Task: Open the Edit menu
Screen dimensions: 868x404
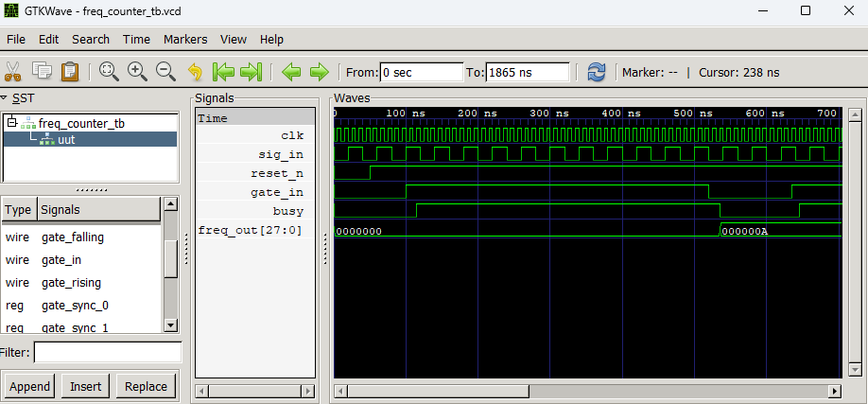Action: pyautogui.click(x=49, y=40)
